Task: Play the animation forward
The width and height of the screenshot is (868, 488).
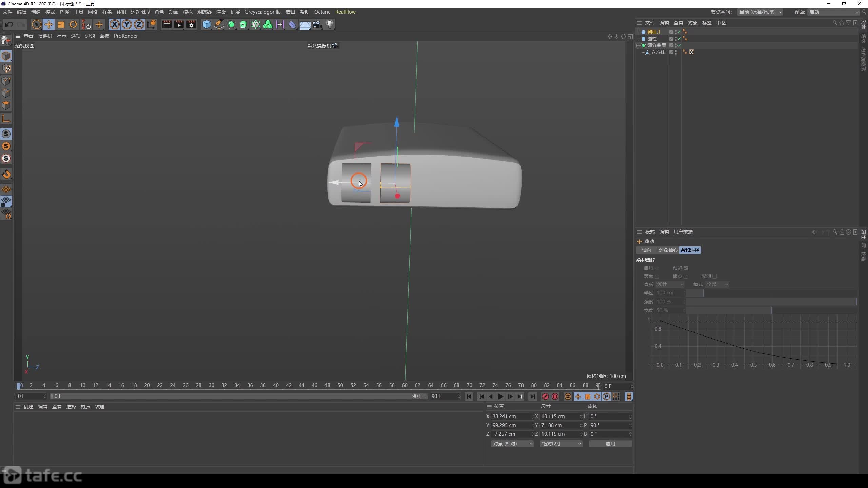Action: pos(500,396)
